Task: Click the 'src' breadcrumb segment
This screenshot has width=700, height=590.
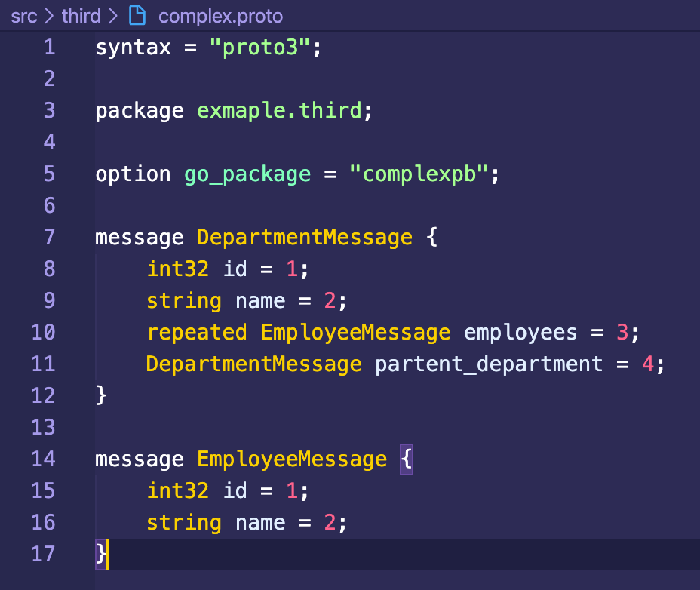Action: tap(23, 17)
